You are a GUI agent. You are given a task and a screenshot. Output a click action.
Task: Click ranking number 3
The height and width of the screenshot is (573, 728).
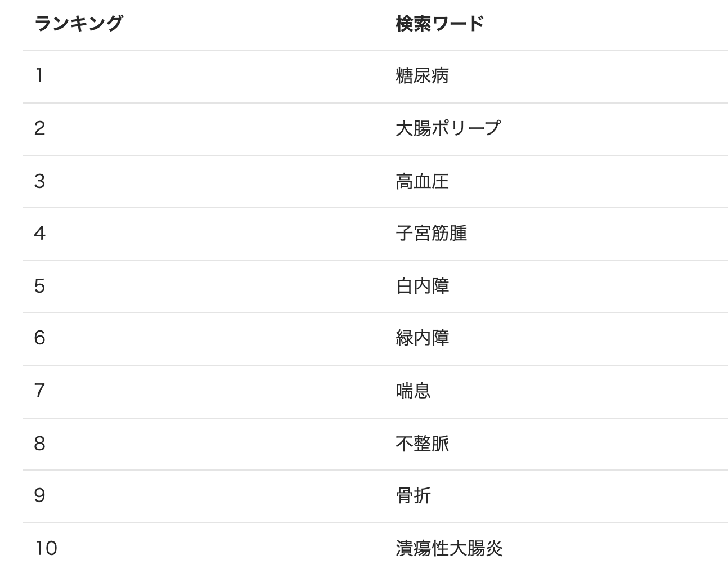(39, 181)
